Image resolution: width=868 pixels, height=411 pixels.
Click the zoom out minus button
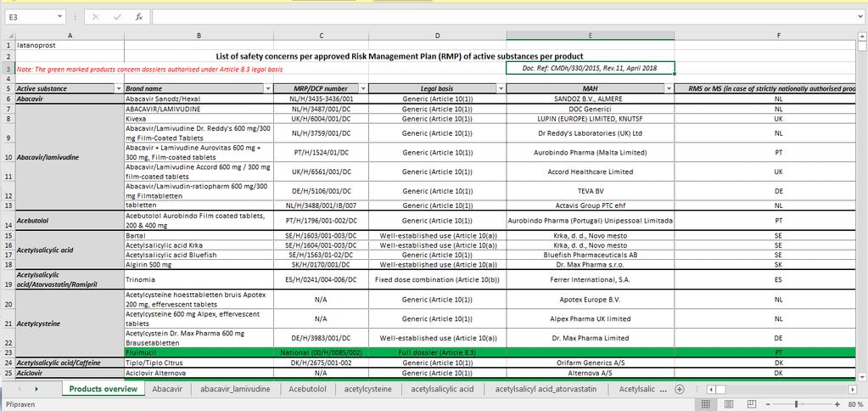[x=767, y=404]
